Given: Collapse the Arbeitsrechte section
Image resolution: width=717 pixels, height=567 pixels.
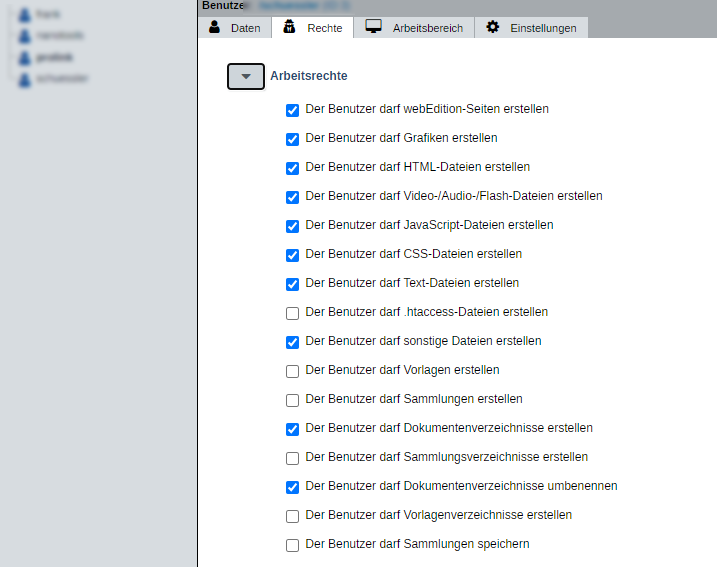Looking at the screenshot, I should (246, 76).
